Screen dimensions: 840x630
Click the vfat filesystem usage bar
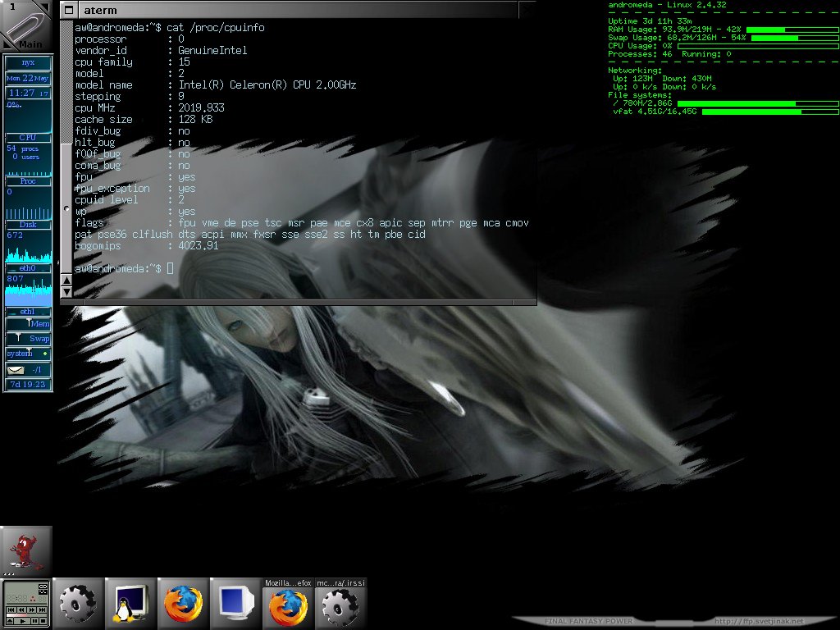(770, 112)
